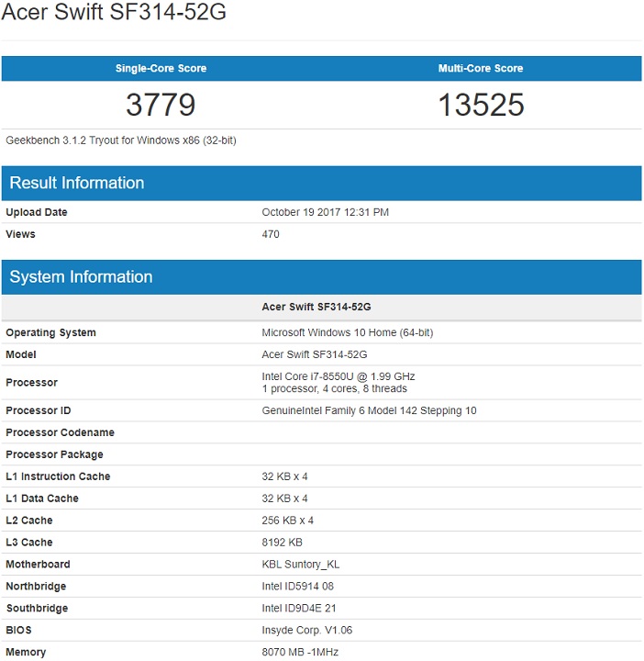Image resolution: width=644 pixels, height=661 pixels.
Task: Select 1 processor, 4 cores, 8 threads text
Action: [x=335, y=388]
